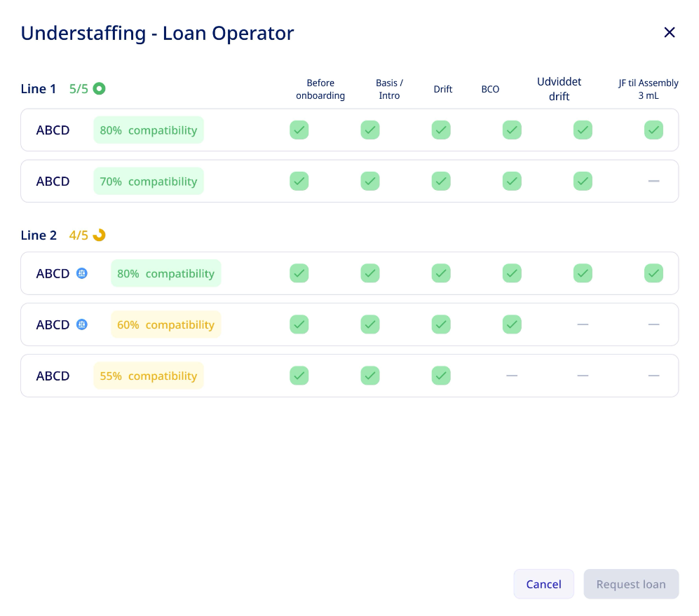Click JF til Assembly check in Line 2 80% row
Viewport: 699px width, 616px height.
pyautogui.click(x=653, y=273)
